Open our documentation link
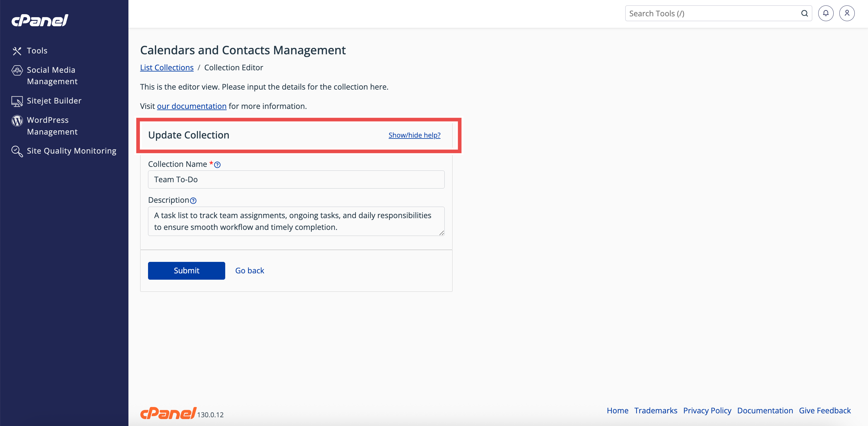 click(x=191, y=106)
